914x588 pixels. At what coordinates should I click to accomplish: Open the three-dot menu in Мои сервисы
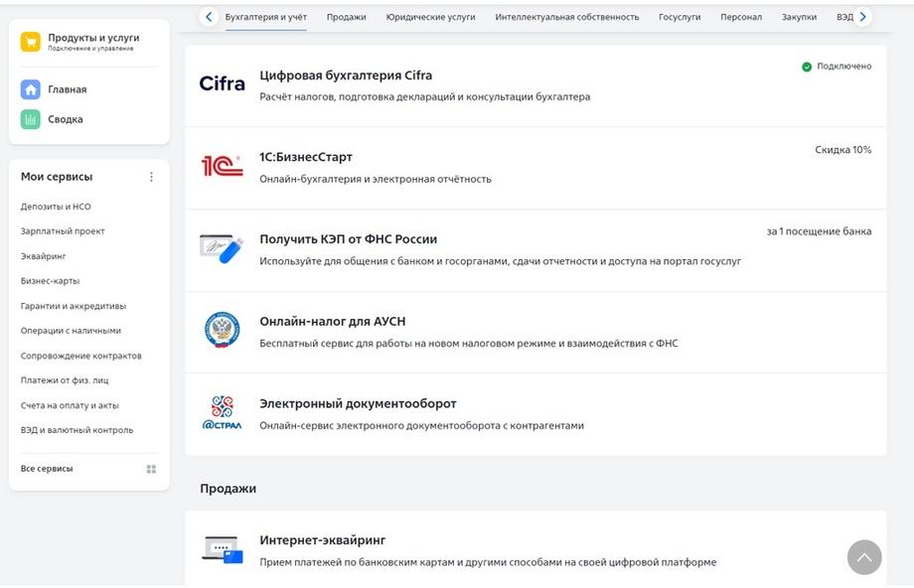click(151, 177)
